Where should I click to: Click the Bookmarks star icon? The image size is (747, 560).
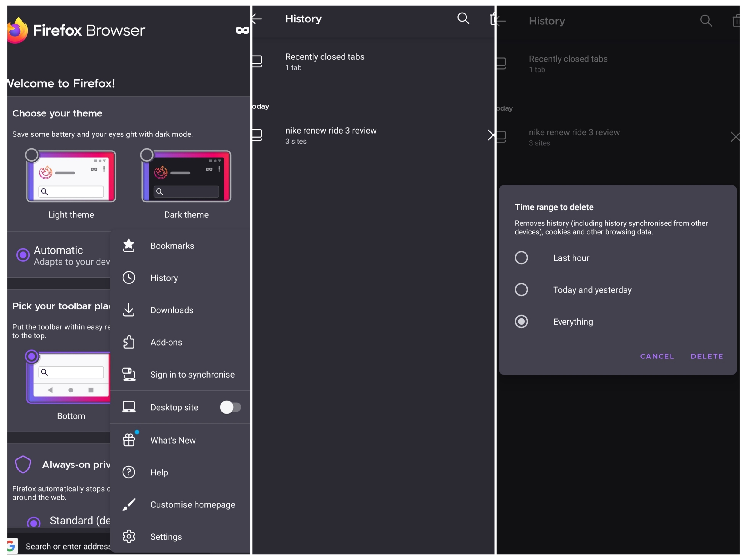point(129,246)
